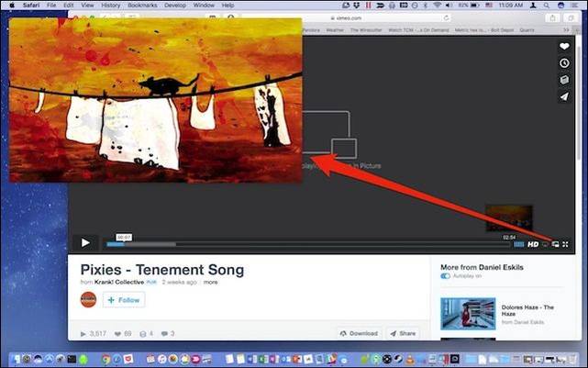This screenshot has width=588, height=368.
Task: Add video to Watch Later with the clock icon
Action: coord(564,63)
